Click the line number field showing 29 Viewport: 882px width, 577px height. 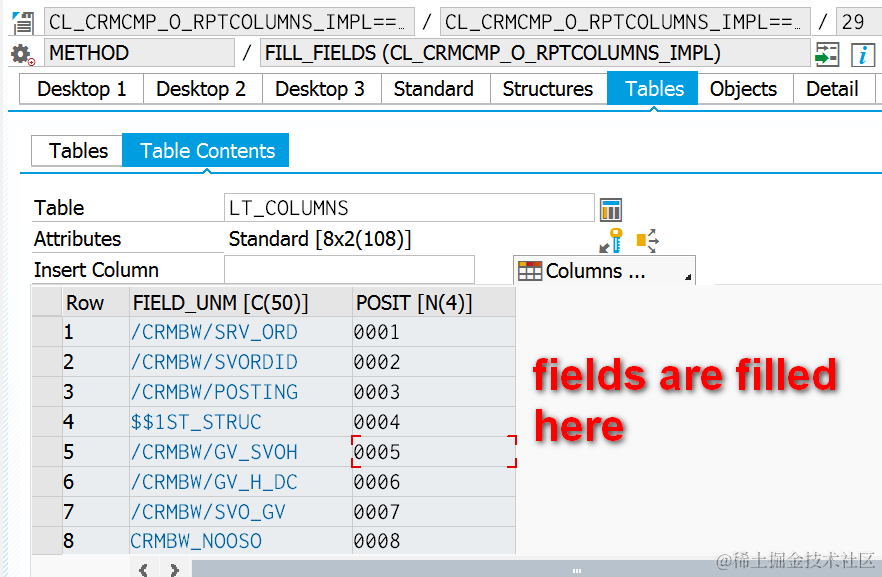point(859,22)
